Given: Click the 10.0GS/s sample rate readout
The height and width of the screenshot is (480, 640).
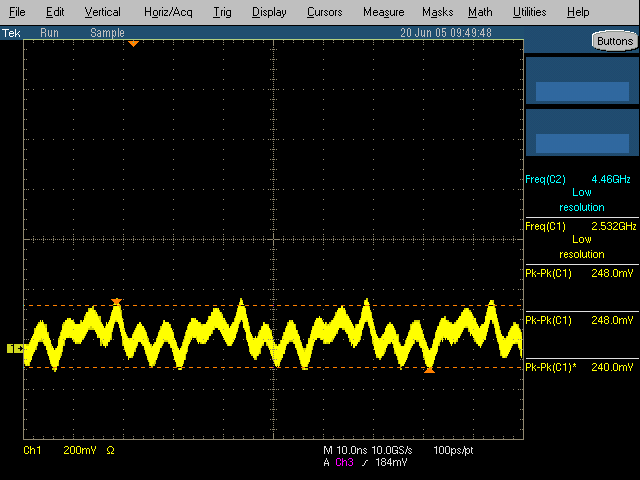Looking at the screenshot, I should (x=392, y=450).
